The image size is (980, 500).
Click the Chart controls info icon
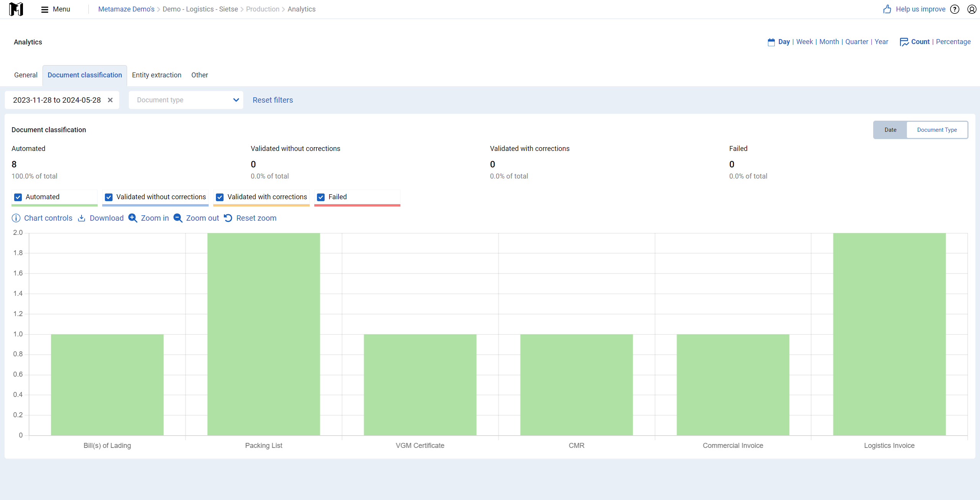coord(16,218)
